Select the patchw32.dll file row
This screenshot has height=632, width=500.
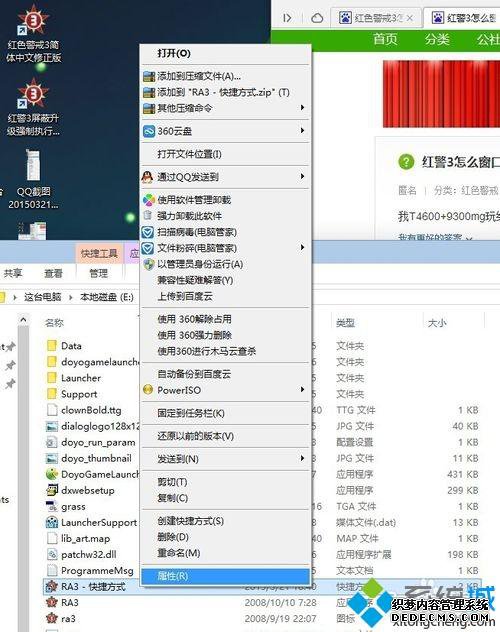(x=262, y=555)
